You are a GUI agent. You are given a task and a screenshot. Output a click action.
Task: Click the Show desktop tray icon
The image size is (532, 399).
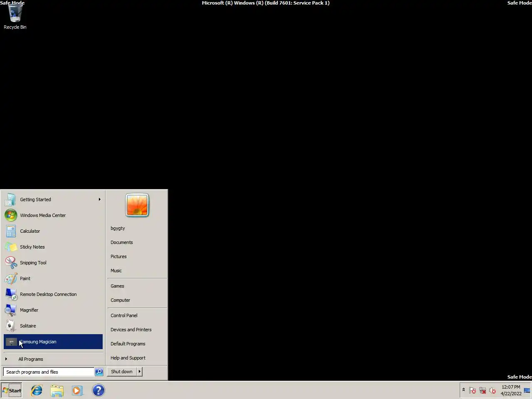[x=527, y=390]
